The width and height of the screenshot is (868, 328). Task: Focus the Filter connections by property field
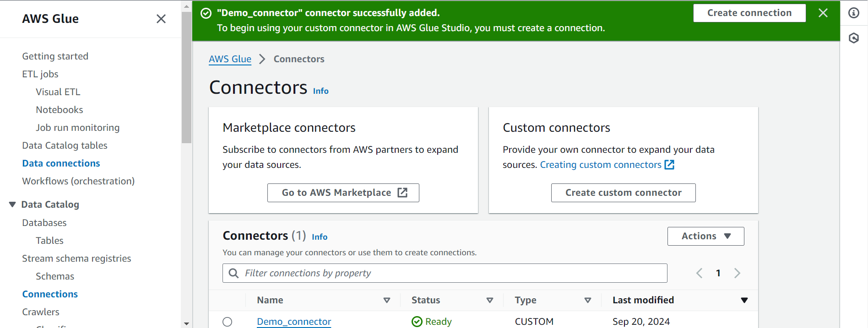click(x=445, y=273)
